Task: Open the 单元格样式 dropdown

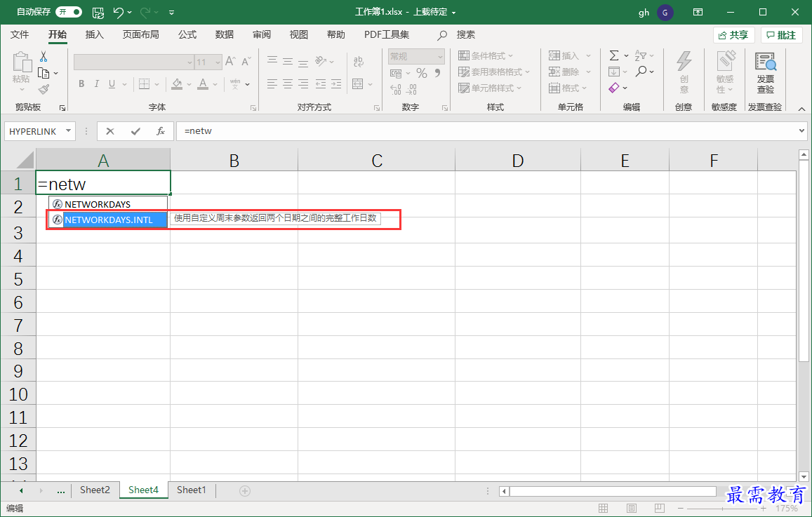Action: click(490, 88)
